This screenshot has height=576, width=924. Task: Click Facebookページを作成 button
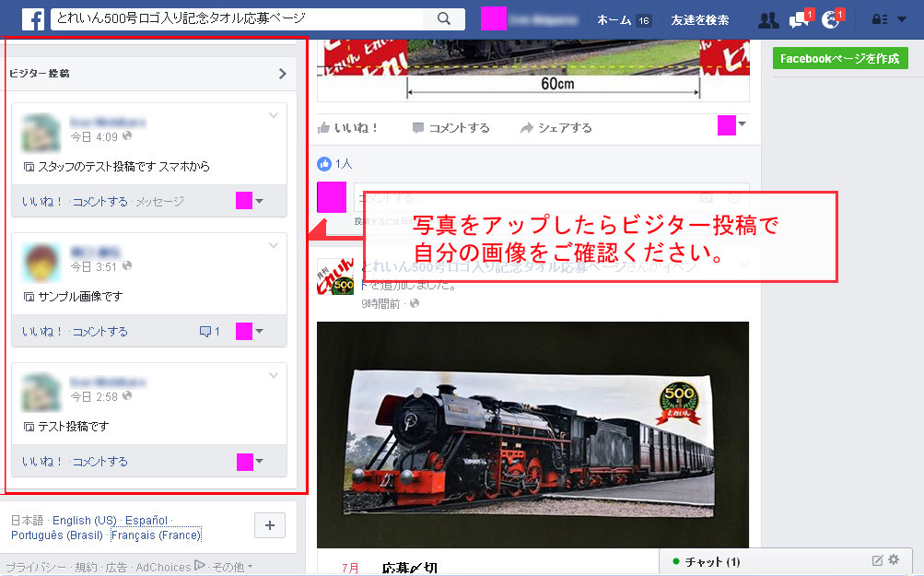coord(840,58)
